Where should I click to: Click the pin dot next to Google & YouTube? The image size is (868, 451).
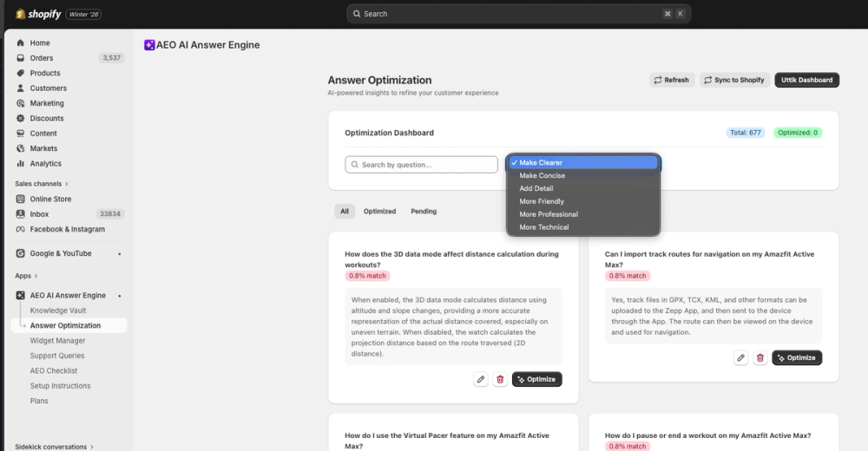click(x=120, y=254)
